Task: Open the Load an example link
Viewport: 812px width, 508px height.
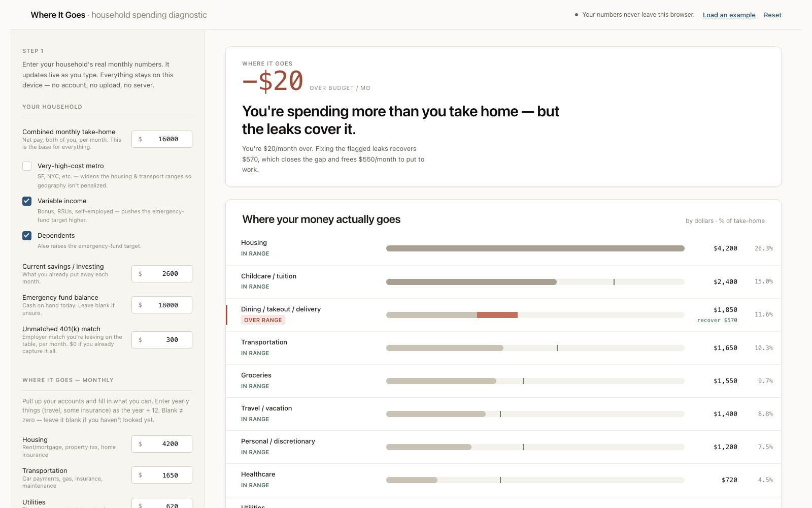Action: (729, 15)
